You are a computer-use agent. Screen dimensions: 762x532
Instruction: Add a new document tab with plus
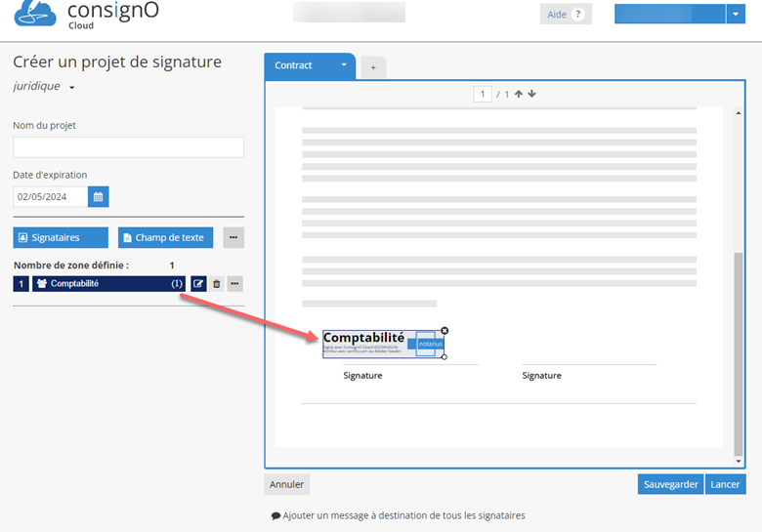coord(372,66)
